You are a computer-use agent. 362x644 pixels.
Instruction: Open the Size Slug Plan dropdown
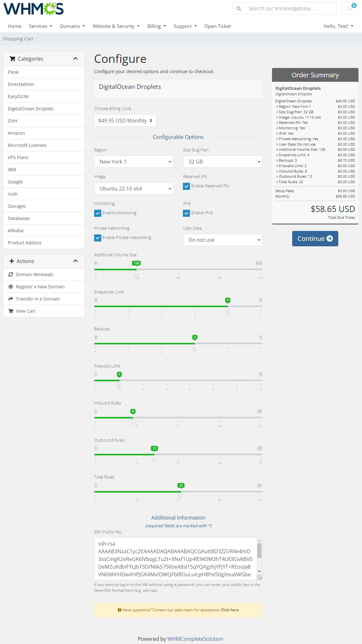pos(222,162)
